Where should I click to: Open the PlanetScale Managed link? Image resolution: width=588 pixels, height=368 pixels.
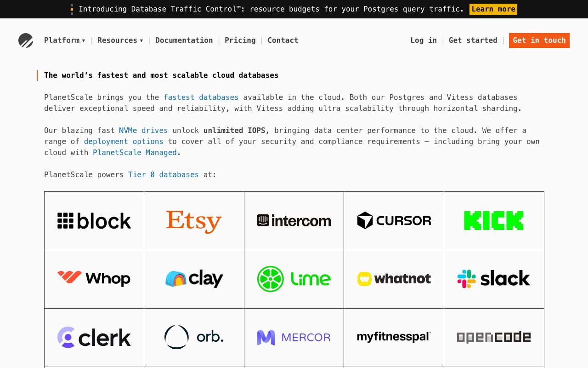coord(135,153)
